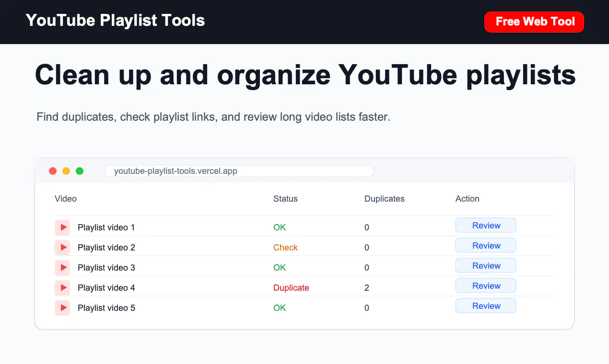This screenshot has height=364, width=609.
Task: Click the duplicates count 2 for video 4
Action: (367, 288)
